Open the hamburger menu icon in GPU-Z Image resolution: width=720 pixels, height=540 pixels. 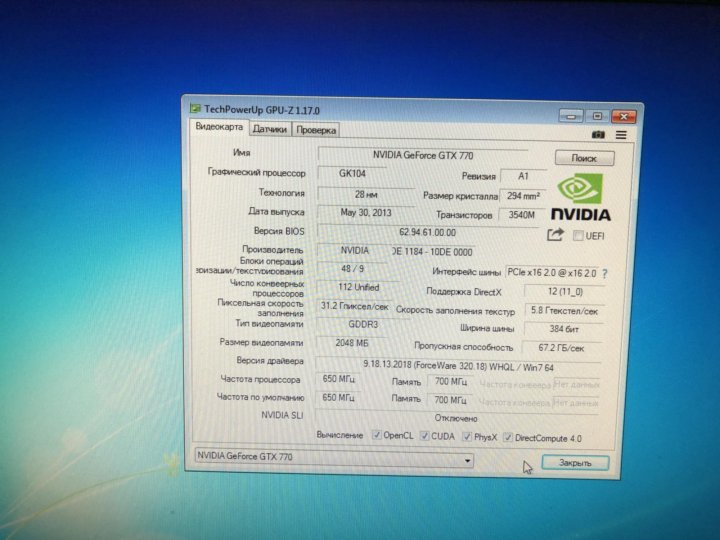coord(621,135)
